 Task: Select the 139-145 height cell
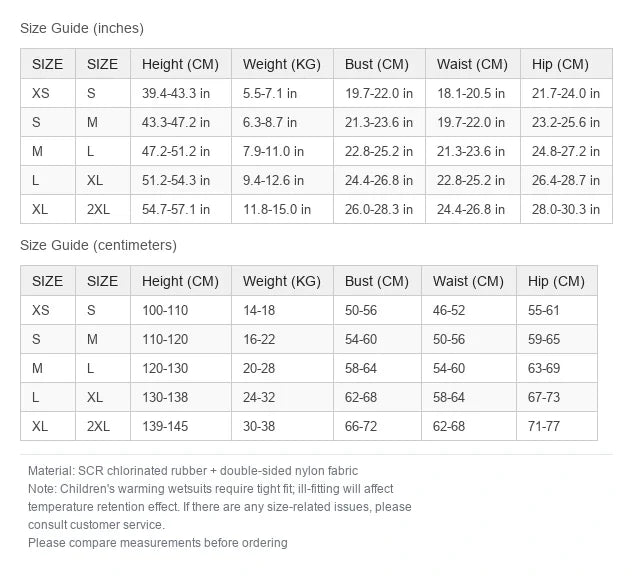point(181,426)
